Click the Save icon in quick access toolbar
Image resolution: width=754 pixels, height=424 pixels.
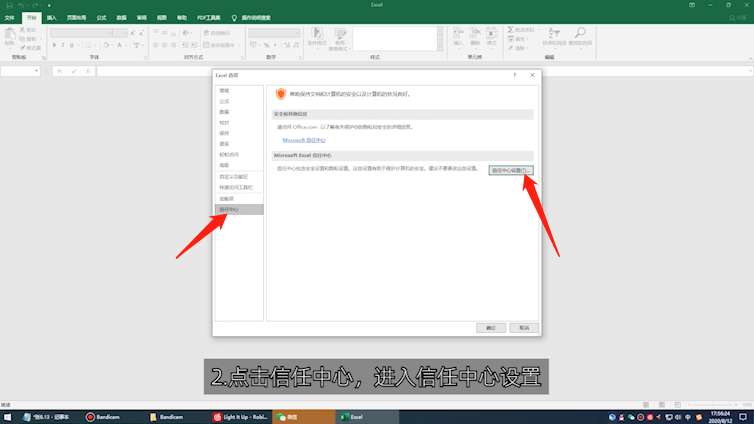(9, 5)
